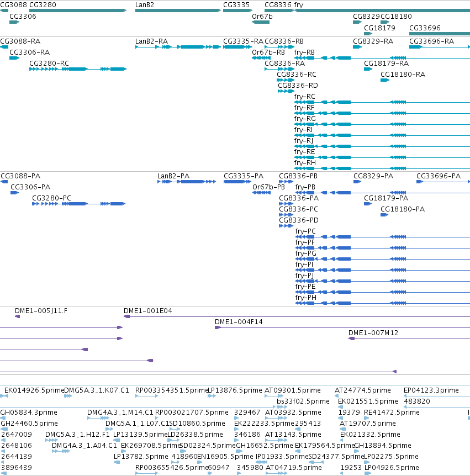Select protein label CG3088-PA
Viewport: 470px width, 476px height.
(x=20, y=176)
